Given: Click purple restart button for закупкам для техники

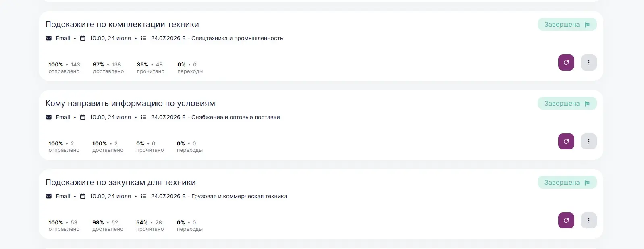Looking at the screenshot, I should [x=566, y=220].
